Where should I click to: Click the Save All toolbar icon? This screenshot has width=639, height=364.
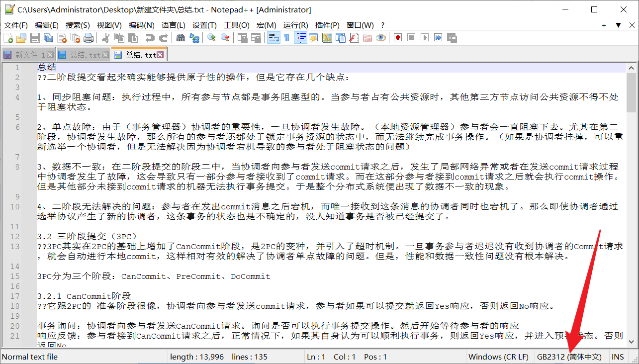tap(48, 38)
